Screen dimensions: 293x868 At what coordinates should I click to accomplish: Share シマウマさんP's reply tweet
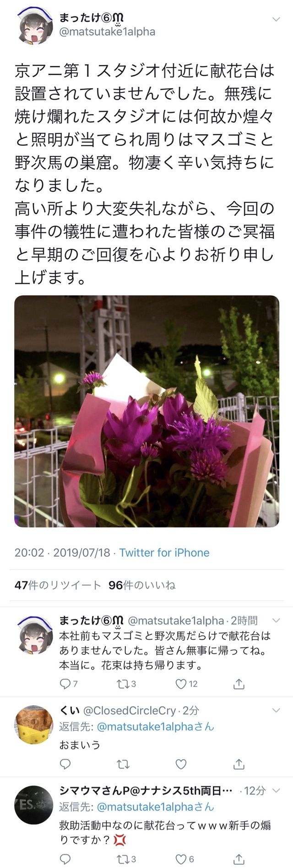click(x=239, y=846)
